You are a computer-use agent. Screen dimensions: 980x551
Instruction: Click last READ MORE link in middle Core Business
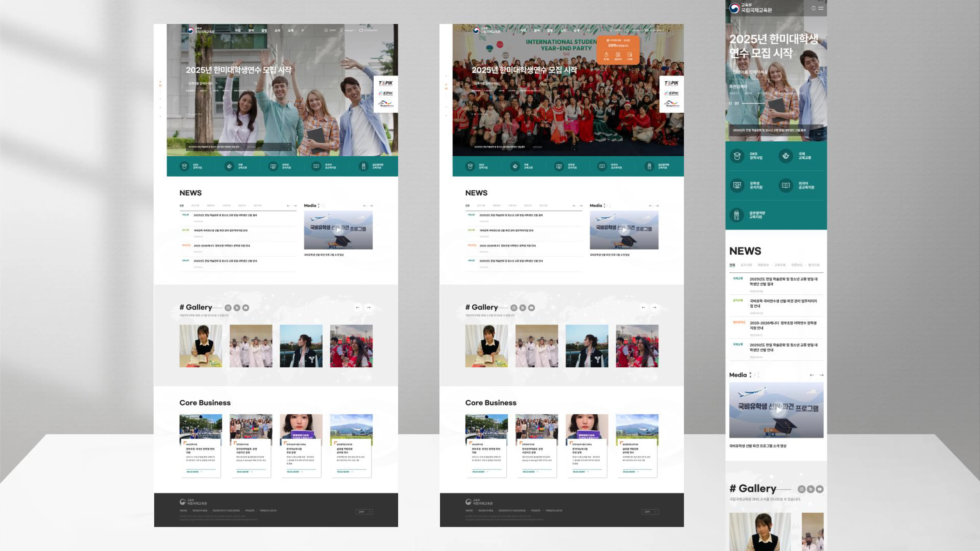point(631,471)
